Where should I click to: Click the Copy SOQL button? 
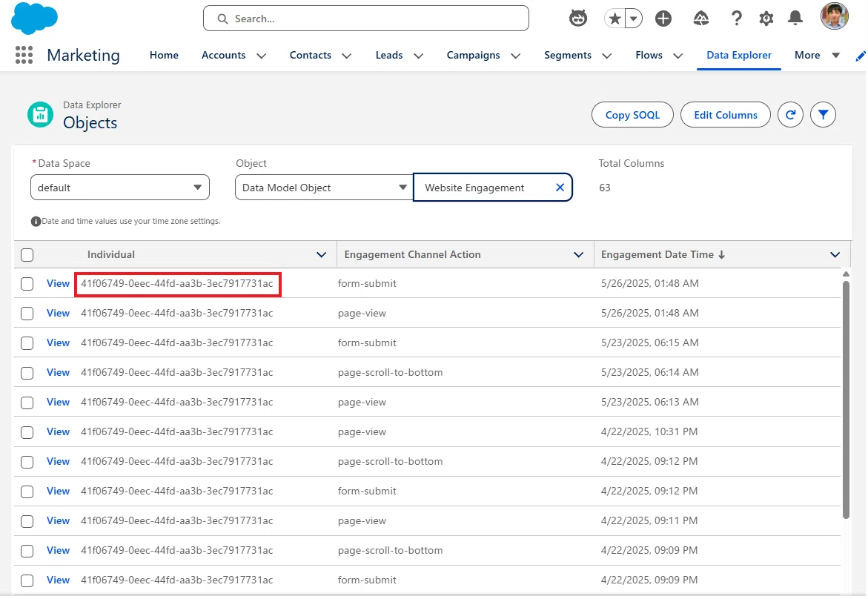pyautogui.click(x=633, y=115)
